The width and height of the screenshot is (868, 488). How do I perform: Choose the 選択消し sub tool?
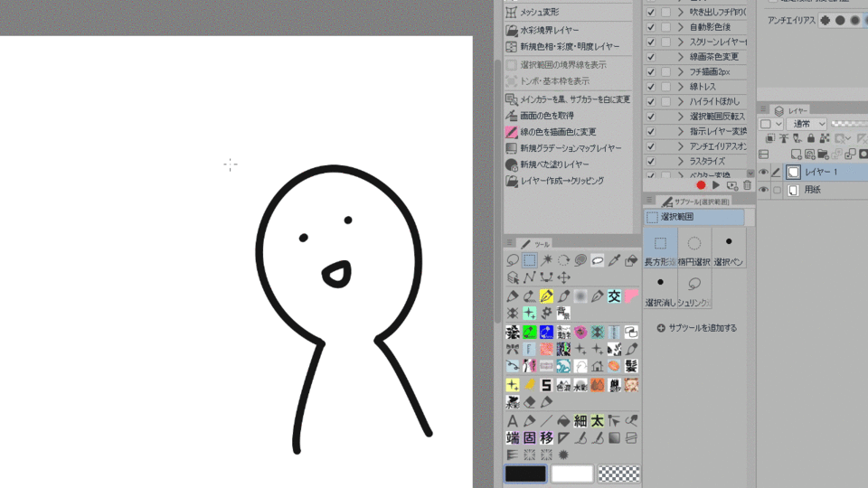(x=660, y=290)
